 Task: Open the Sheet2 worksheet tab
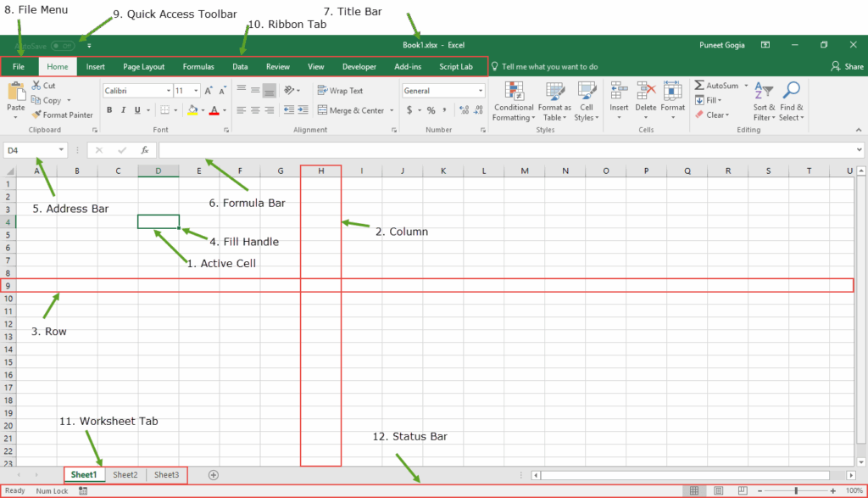[x=125, y=475]
